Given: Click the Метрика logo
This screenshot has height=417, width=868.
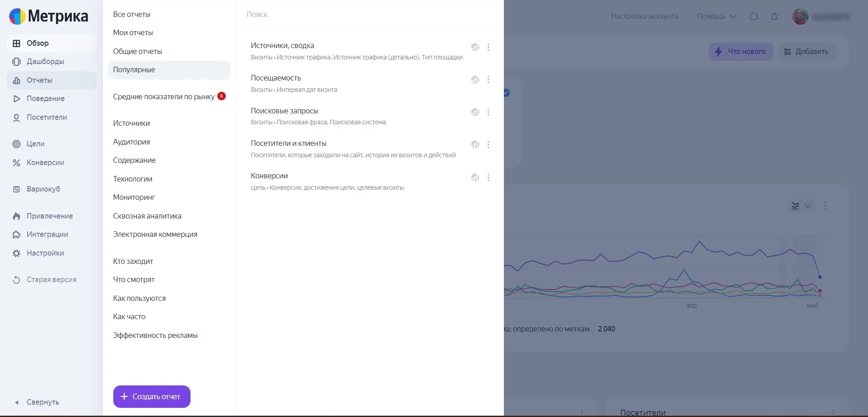Looking at the screenshot, I should [48, 16].
